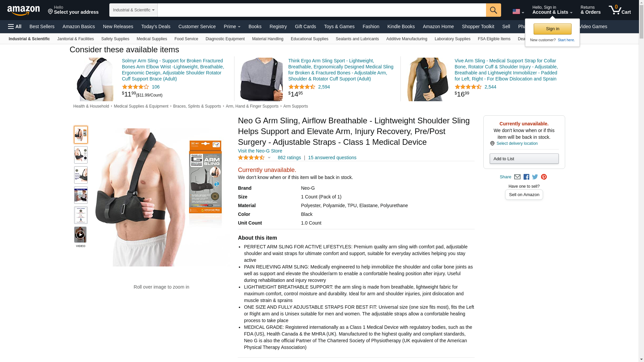Share on Facebook icon
644x362 pixels.
pyautogui.click(x=526, y=177)
